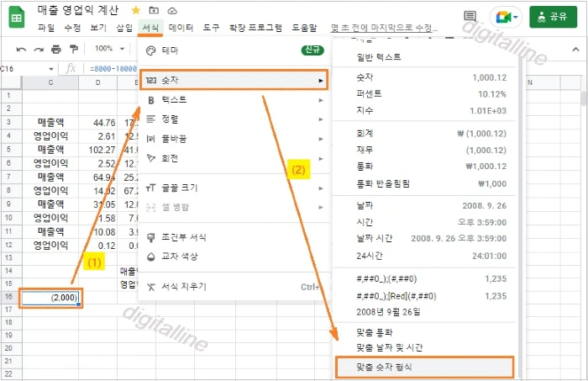Viewport: 588px width, 381px height.
Task: Select the 퍼센트 format
Action: coord(424,94)
